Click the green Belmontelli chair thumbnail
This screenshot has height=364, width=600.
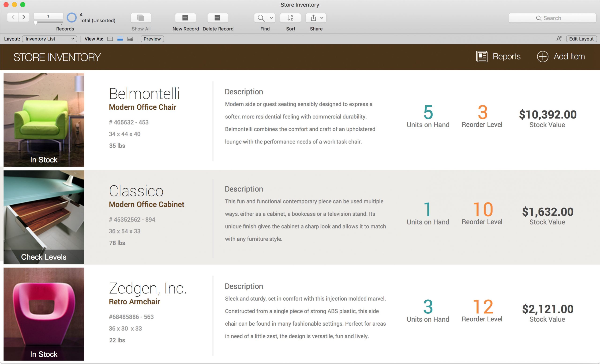44,120
